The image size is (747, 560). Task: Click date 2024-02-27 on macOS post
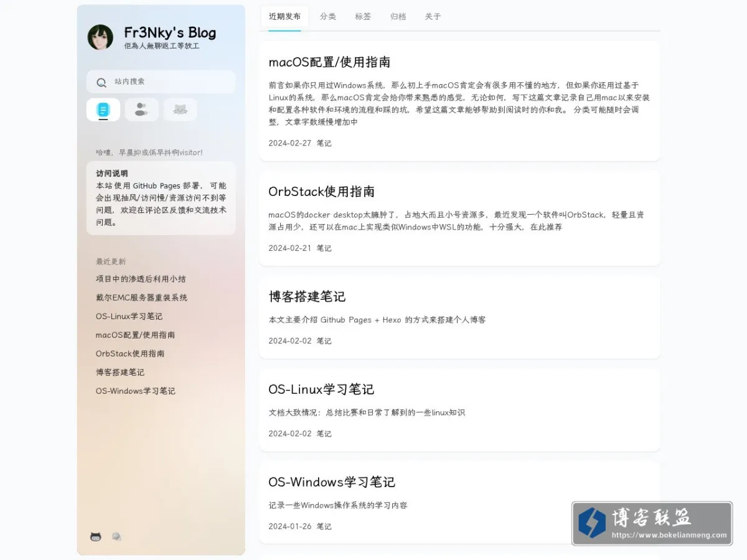click(x=290, y=143)
